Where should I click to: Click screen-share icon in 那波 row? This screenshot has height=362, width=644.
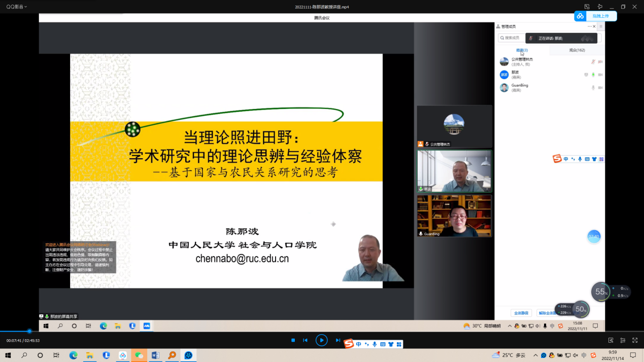(586, 75)
